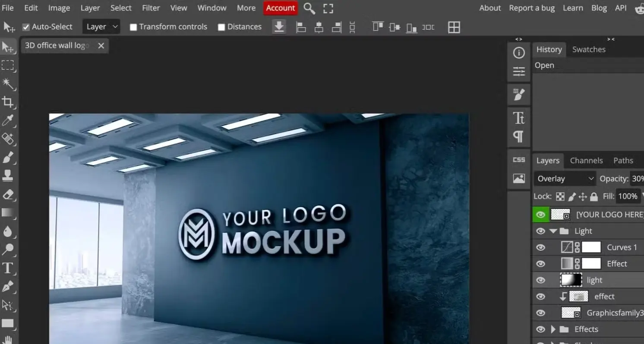Close the 3D office wall logo tab
Viewport: 644px width, 344px height.
(101, 46)
